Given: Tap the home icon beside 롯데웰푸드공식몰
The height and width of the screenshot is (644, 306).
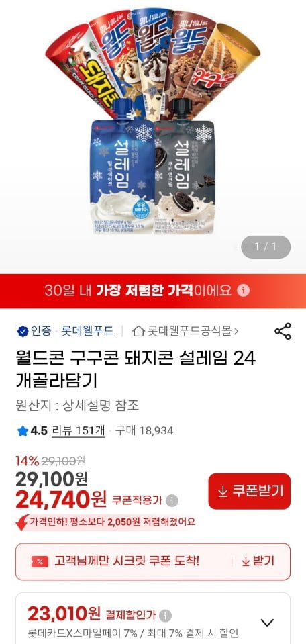Looking at the screenshot, I should (139, 331).
